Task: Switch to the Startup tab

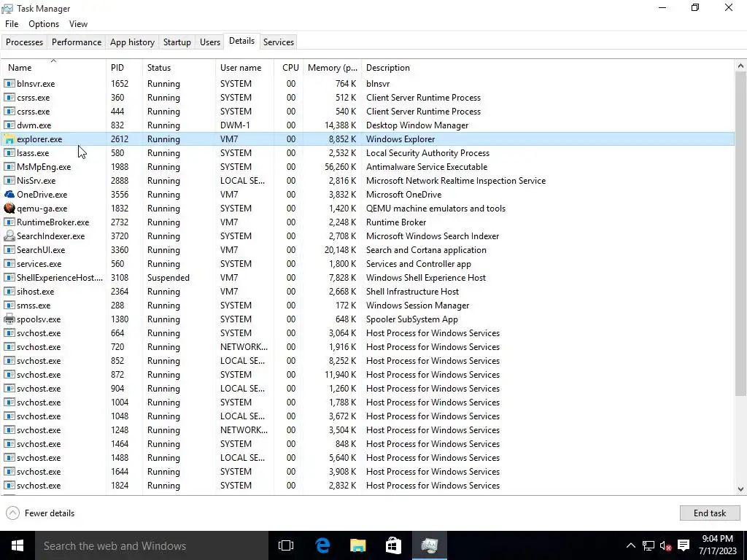Action: click(177, 42)
